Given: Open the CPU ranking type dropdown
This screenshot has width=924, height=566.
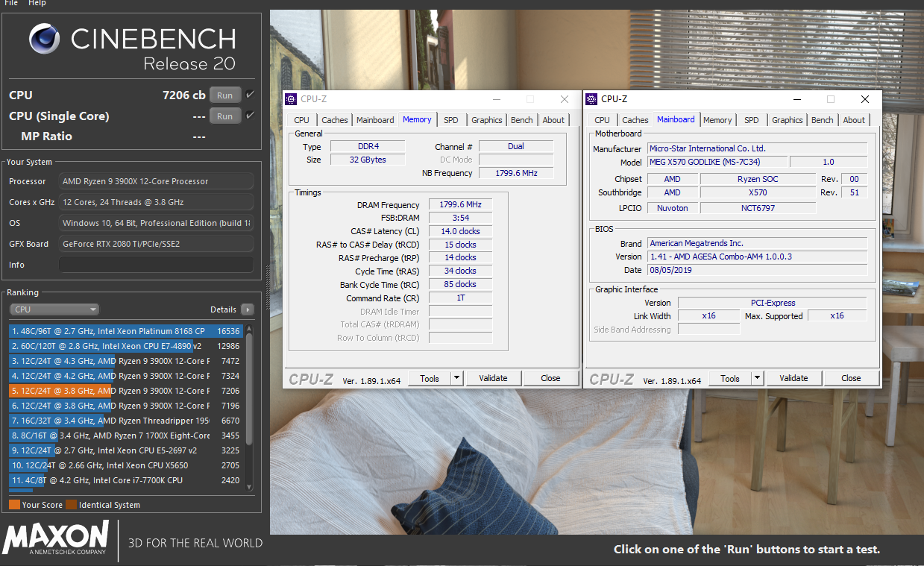Looking at the screenshot, I should (x=54, y=309).
